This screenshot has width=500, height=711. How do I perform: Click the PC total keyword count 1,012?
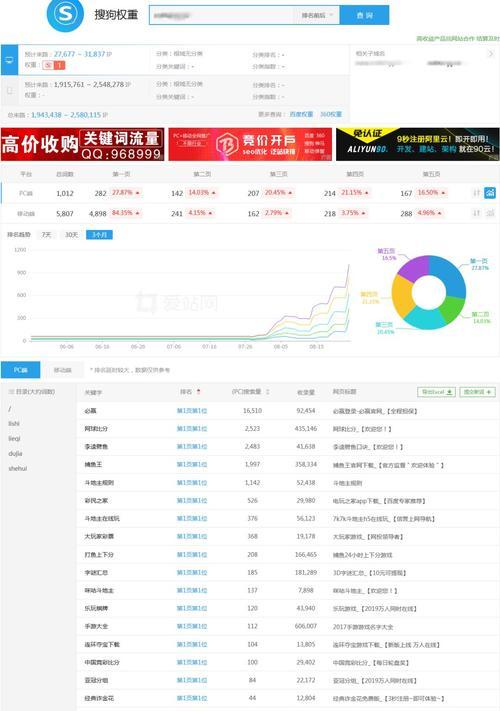65,193
